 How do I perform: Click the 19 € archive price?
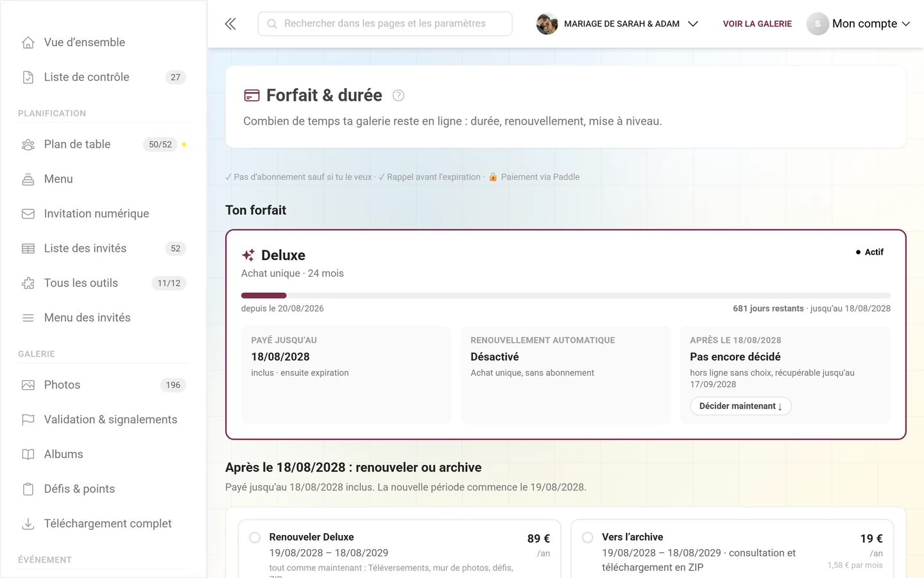(871, 539)
